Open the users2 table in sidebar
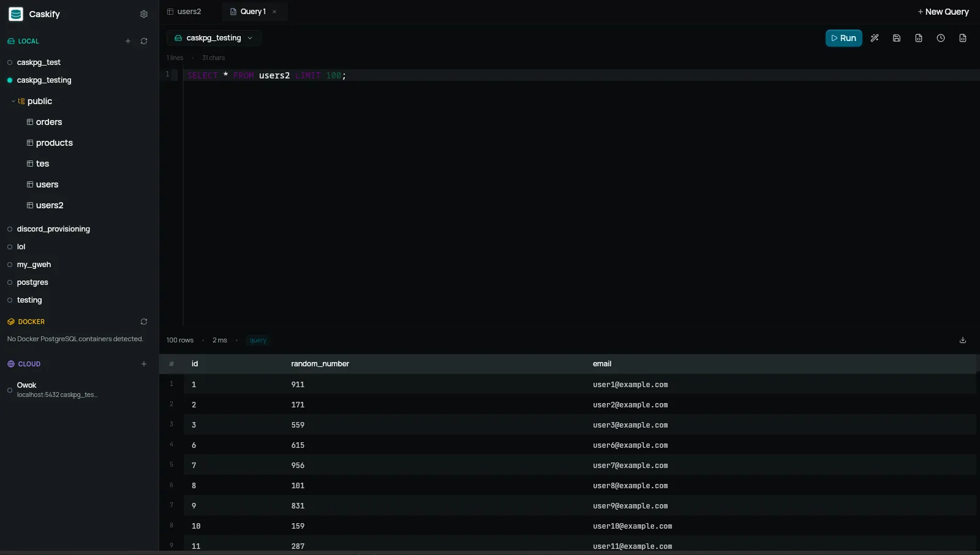This screenshot has width=980, height=555. [x=50, y=205]
